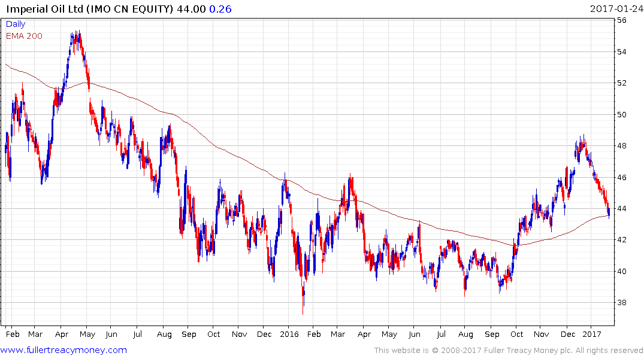Click the Sep label left of 2016
The width and height of the screenshot is (644, 359).
(x=189, y=334)
